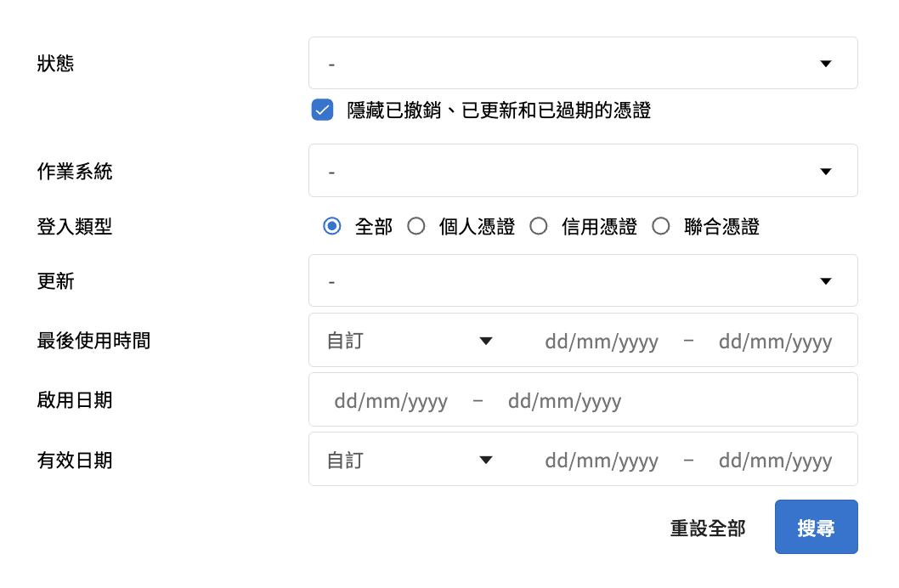Click end date field of 有效日期
Screen dimensions: 899x588
775,461
